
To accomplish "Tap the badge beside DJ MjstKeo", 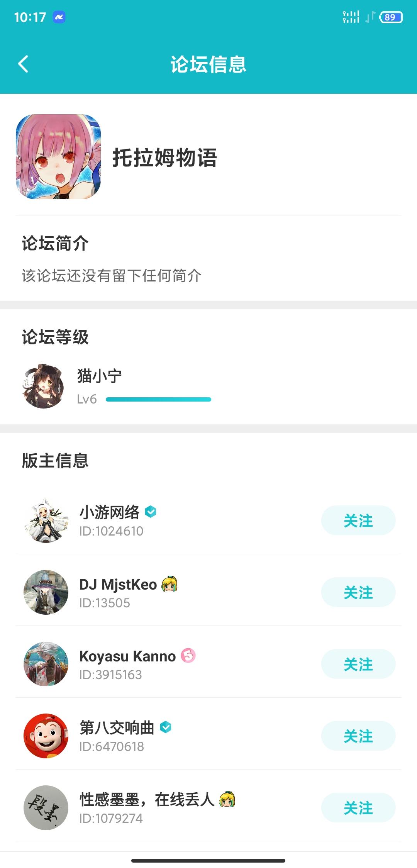I will click(x=170, y=584).
